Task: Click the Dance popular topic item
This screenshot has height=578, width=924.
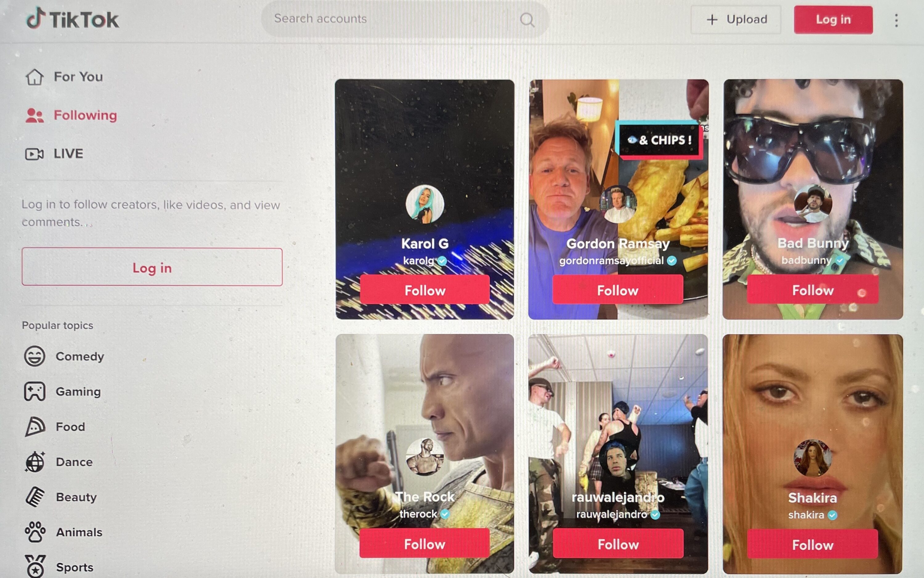Action: (x=74, y=461)
